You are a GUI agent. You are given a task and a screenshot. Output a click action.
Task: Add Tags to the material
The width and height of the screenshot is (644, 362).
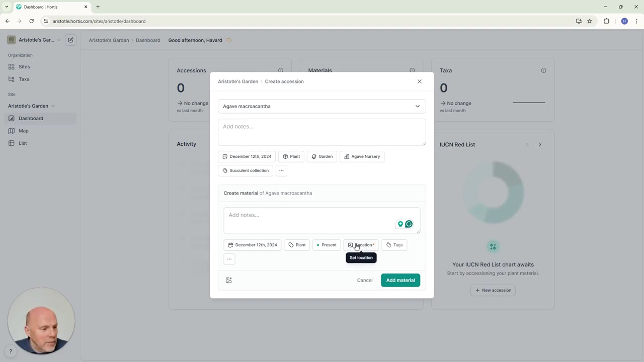click(394, 245)
